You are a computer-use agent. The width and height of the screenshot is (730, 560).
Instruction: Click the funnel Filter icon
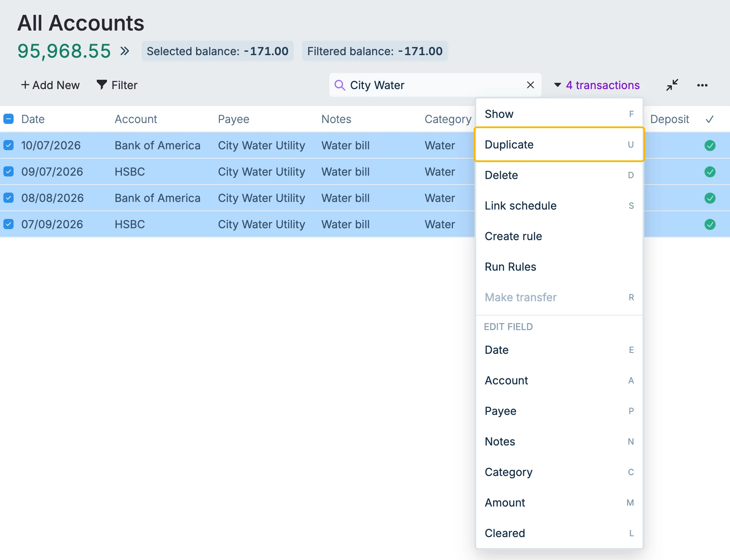tap(101, 85)
